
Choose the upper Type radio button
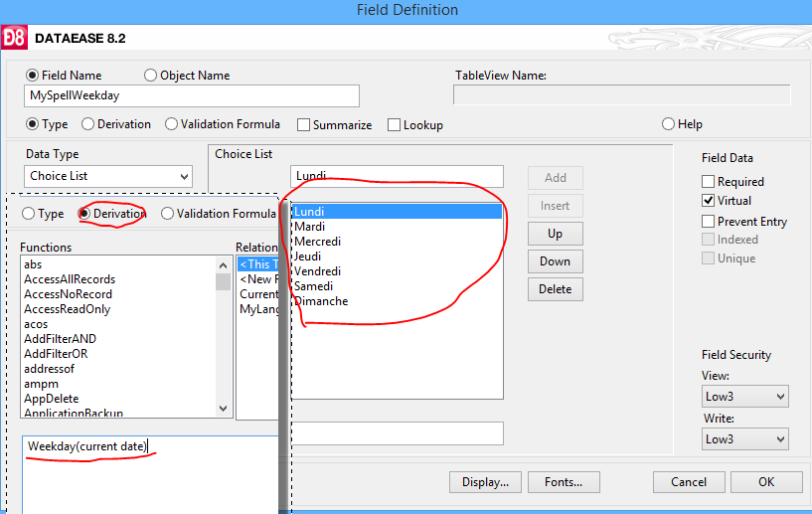[x=32, y=124]
